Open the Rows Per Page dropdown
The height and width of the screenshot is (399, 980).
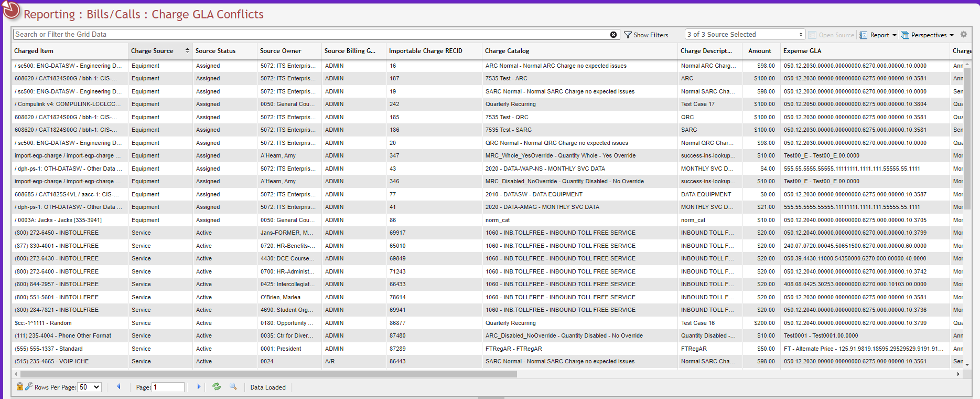(89, 387)
